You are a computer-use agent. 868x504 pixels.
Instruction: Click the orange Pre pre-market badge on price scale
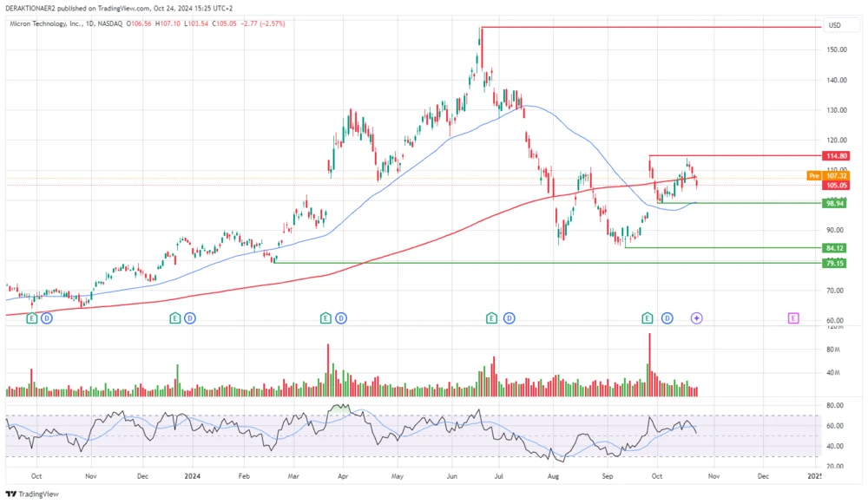[x=813, y=175]
